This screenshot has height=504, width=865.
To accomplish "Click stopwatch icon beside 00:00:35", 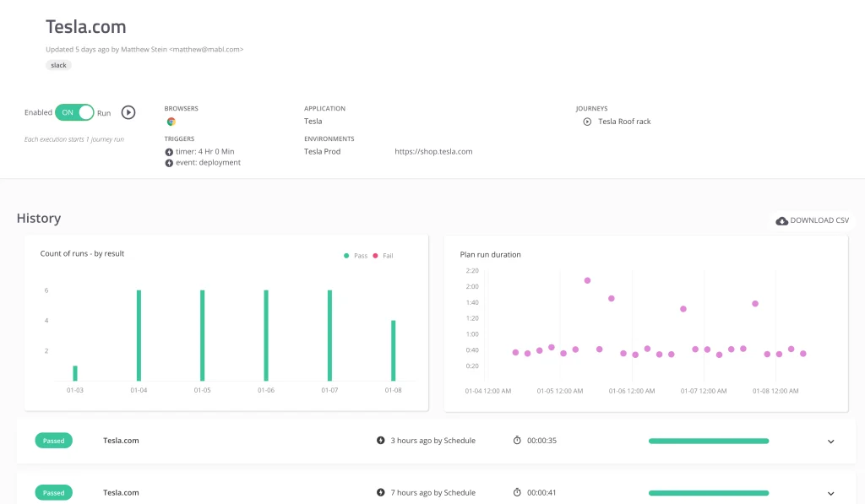I will (x=517, y=441).
